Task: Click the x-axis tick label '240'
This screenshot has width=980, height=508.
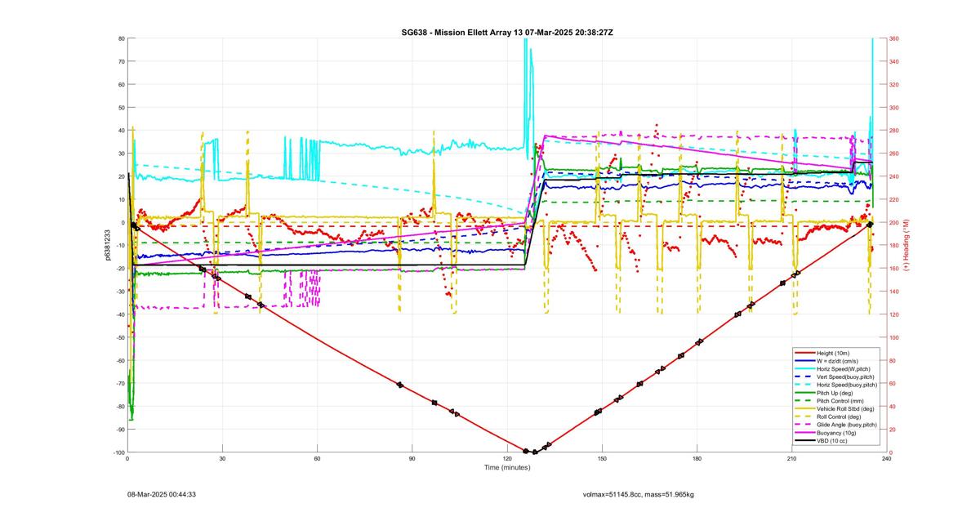Action: tap(886, 459)
